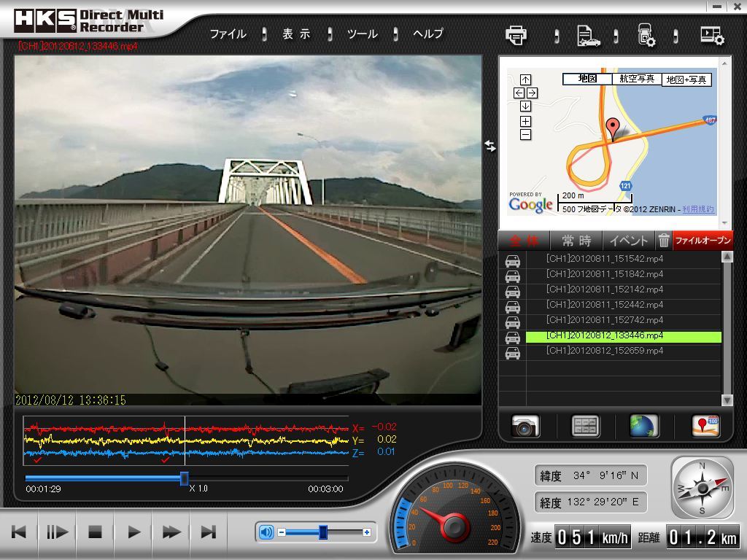747x560 pixels.
Task: Open the map pin route icon
Action: coord(705,425)
